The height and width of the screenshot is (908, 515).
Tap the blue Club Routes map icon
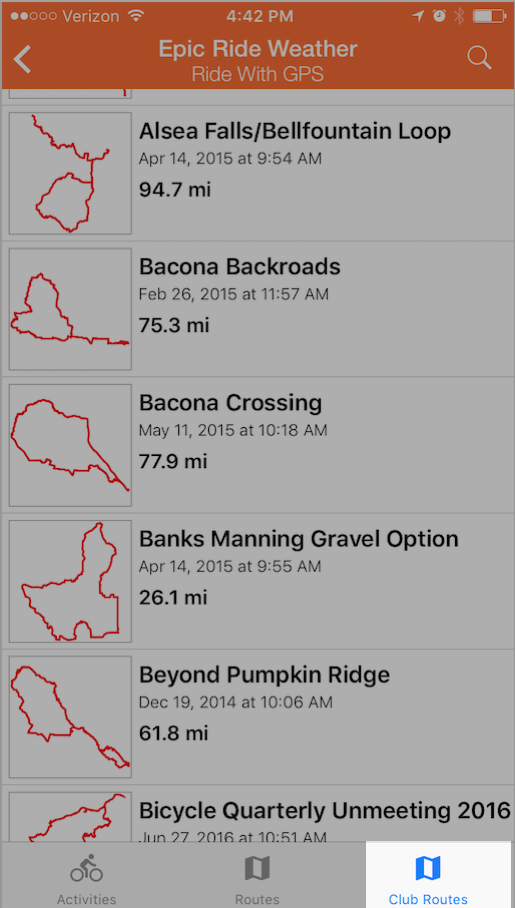428,868
